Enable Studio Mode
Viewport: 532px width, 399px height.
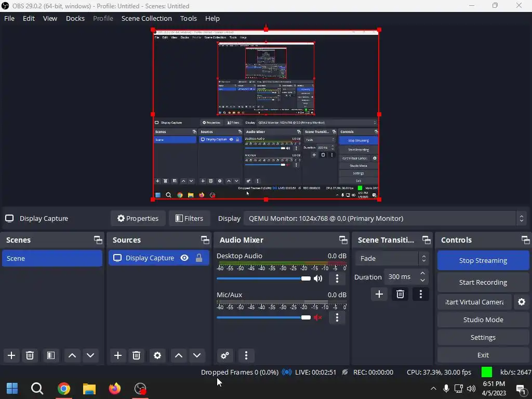[483, 320]
